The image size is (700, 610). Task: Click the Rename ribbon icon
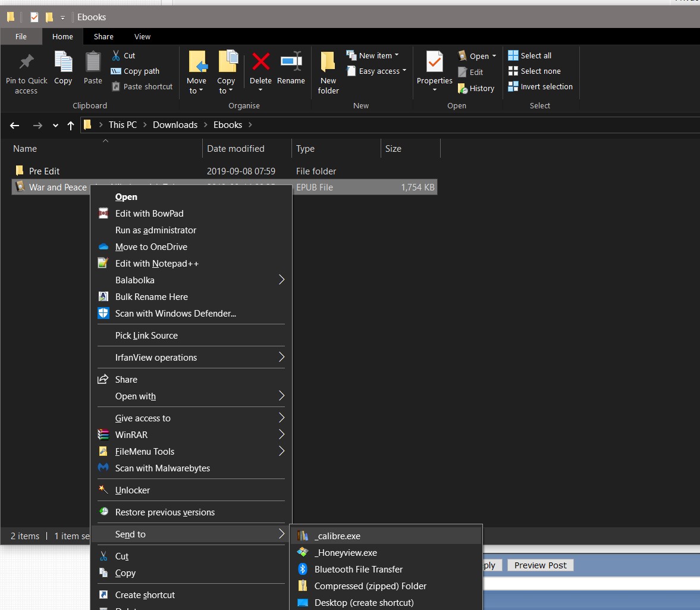[291, 61]
